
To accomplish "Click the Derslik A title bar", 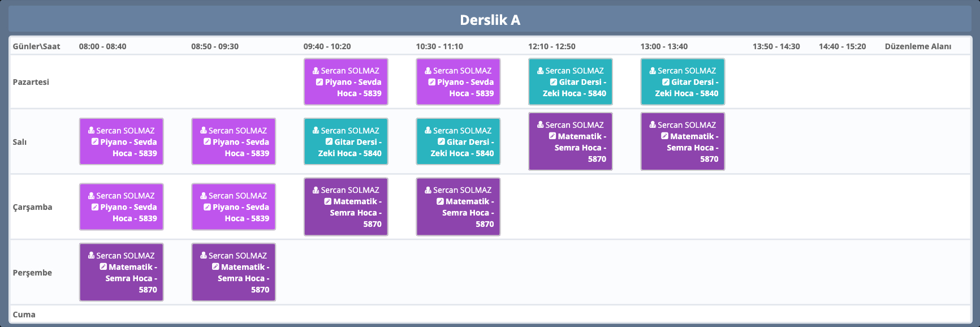I will [490, 20].
